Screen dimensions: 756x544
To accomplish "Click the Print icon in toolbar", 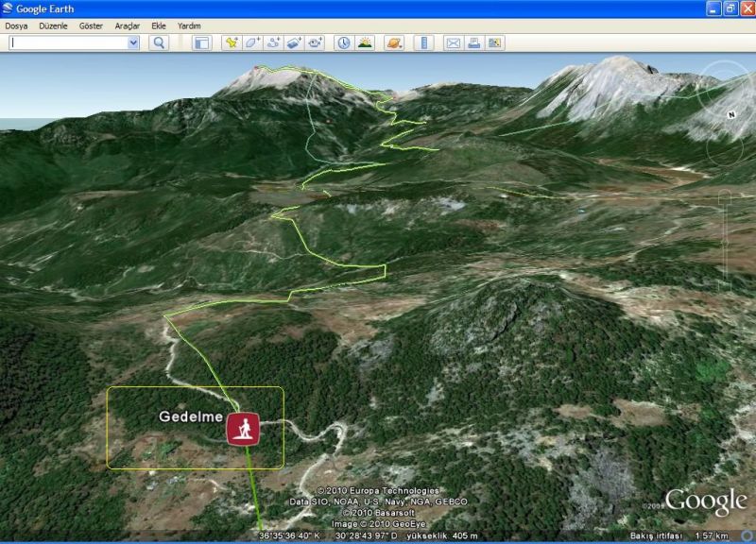I will (473, 42).
